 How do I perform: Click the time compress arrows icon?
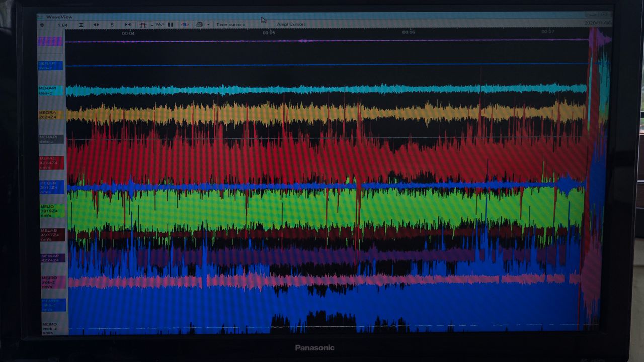pos(127,25)
